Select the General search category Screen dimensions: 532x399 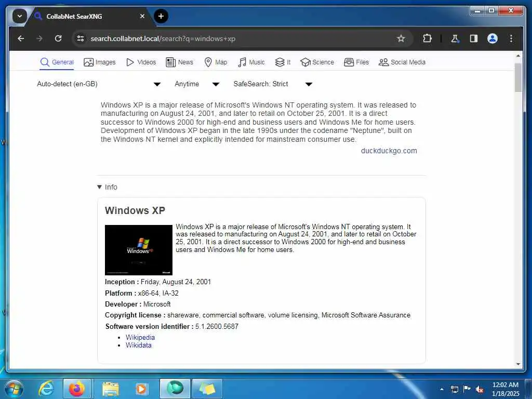pos(57,62)
